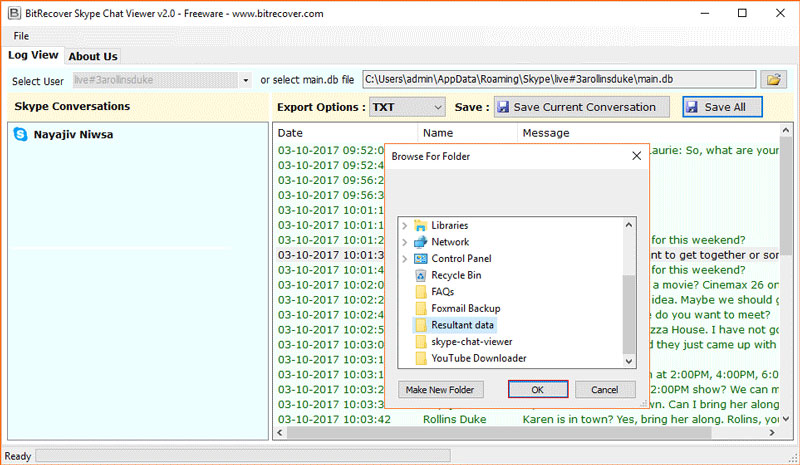
Task: Open the Select User dropdown arrow
Action: [245, 80]
